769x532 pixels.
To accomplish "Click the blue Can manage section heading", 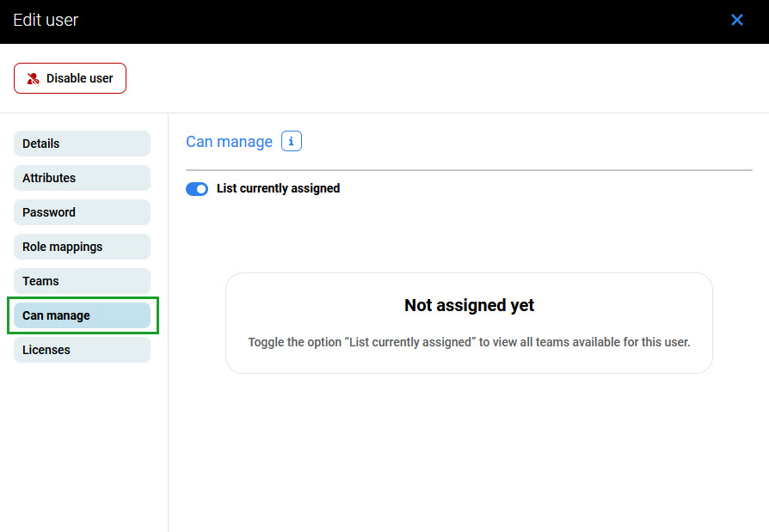I will click(229, 142).
